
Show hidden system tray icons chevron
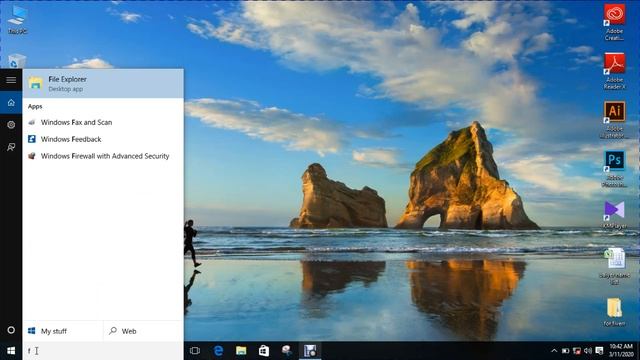(x=554, y=351)
